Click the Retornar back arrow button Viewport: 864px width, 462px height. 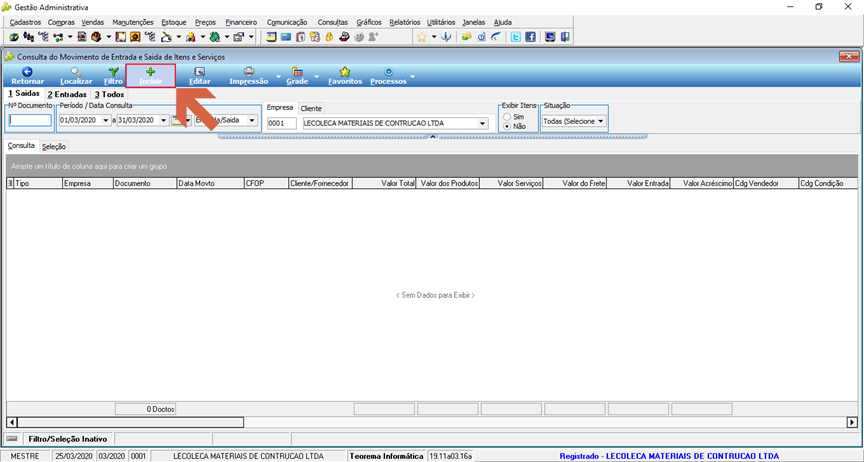[x=28, y=76]
